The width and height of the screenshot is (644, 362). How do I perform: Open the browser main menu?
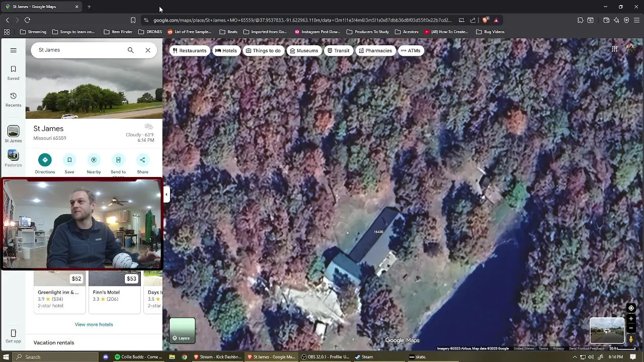pos(636,20)
